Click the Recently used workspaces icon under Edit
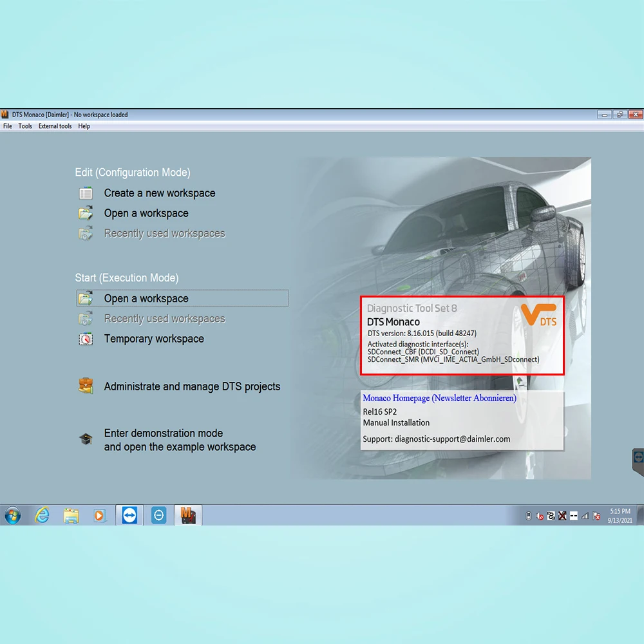The width and height of the screenshot is (644, 644). [x=86, y=233]
